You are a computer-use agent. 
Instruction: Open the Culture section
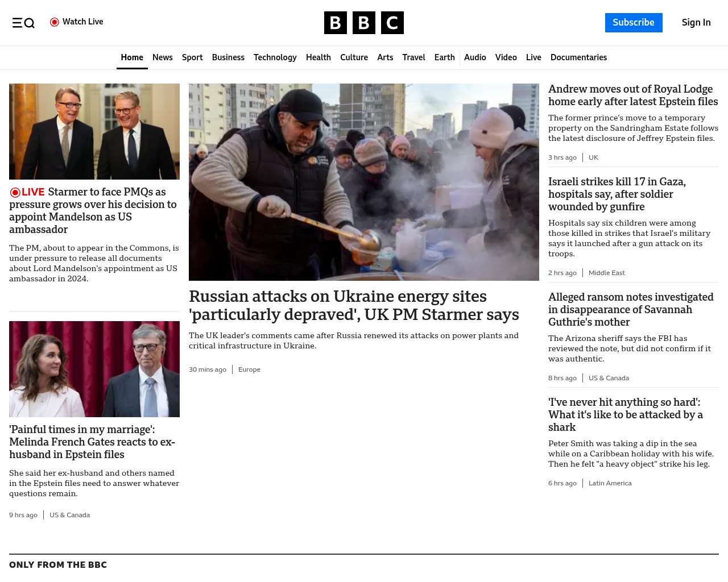(354, 57)
